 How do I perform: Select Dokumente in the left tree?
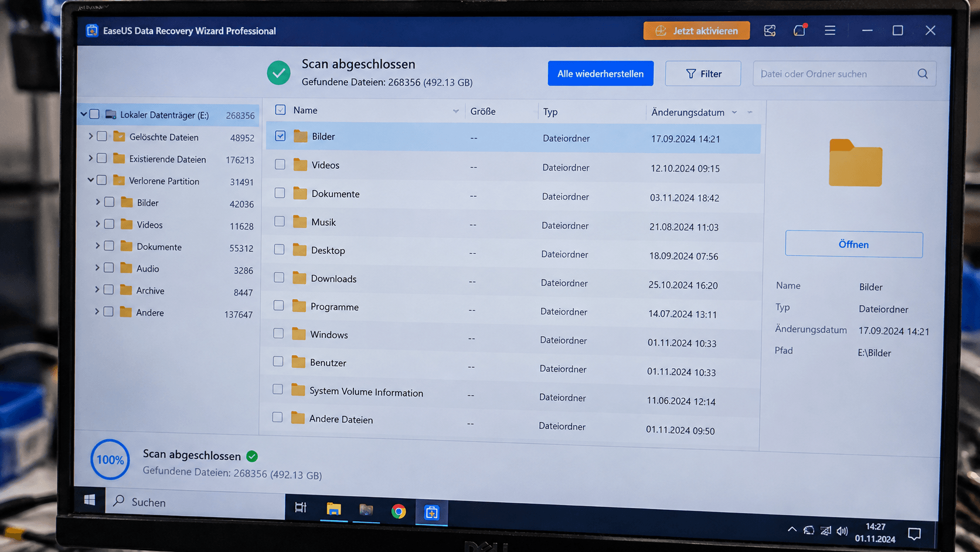pyautogui.click(x=159, y=247)
